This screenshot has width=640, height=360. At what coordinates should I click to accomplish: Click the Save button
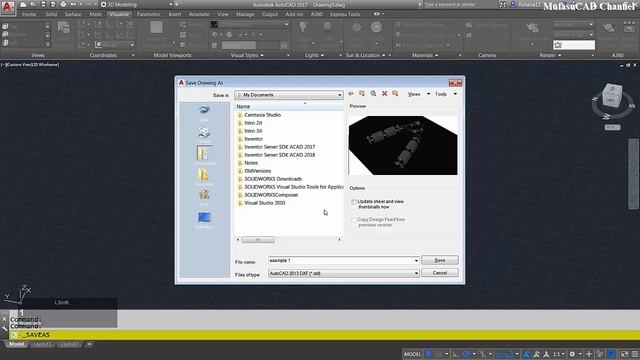click(440, 260)
